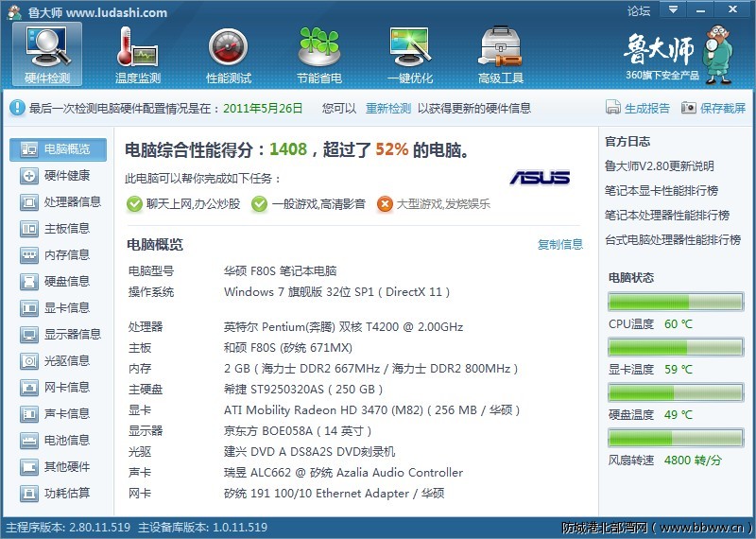Viewport: 756px width, 539px height.
Task: Click the 华硕 F80S 笔记本电脑 model text
Action: (x=280, y=271)
